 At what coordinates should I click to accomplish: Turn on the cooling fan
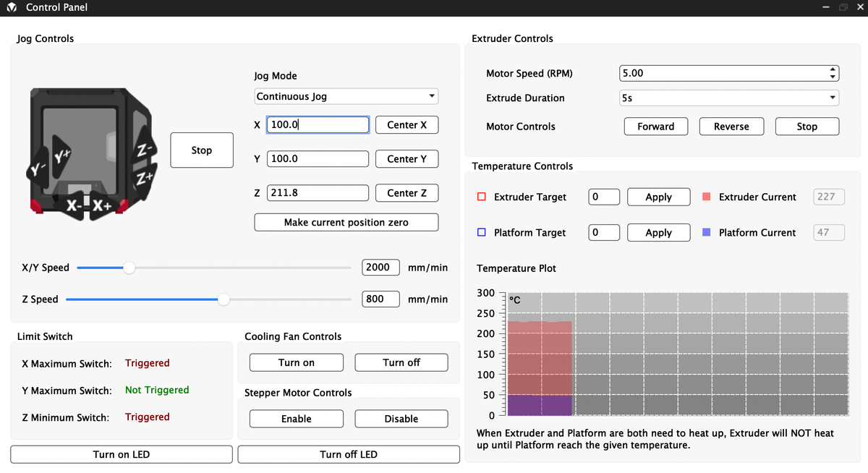click(297, 362)
